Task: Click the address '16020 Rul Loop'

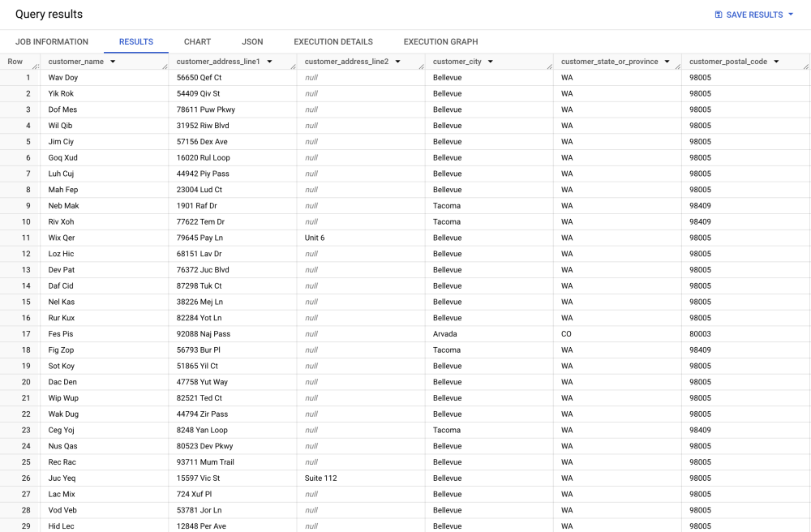Action: point(204,157)
